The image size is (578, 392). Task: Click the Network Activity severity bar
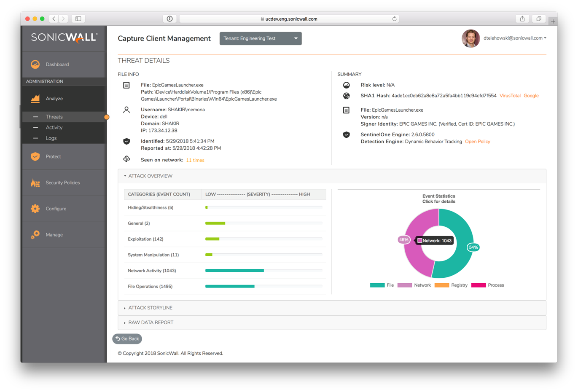[x=234, y=271]
